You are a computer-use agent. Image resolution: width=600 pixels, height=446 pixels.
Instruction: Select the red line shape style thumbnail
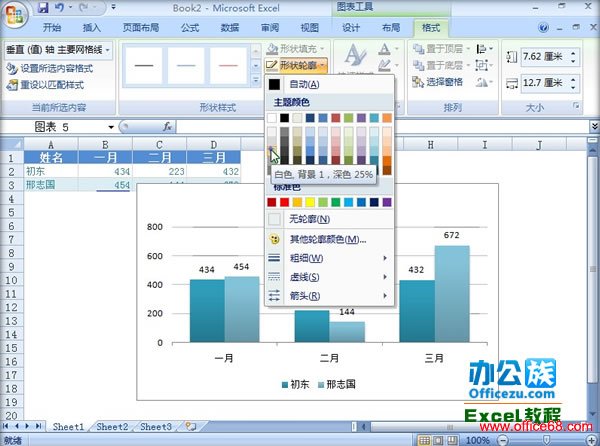(x=228, y=65)
